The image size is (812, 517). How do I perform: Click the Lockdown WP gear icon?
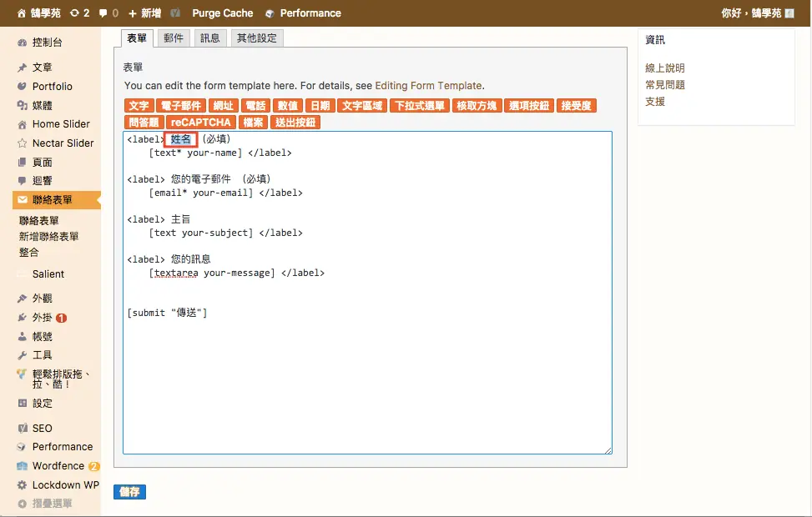pos(22,485)
